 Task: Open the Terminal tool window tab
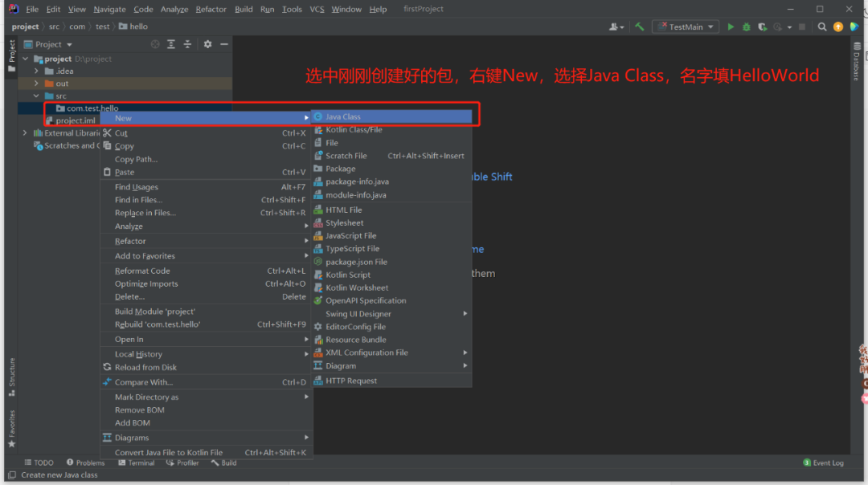click(x=136, y=463)
